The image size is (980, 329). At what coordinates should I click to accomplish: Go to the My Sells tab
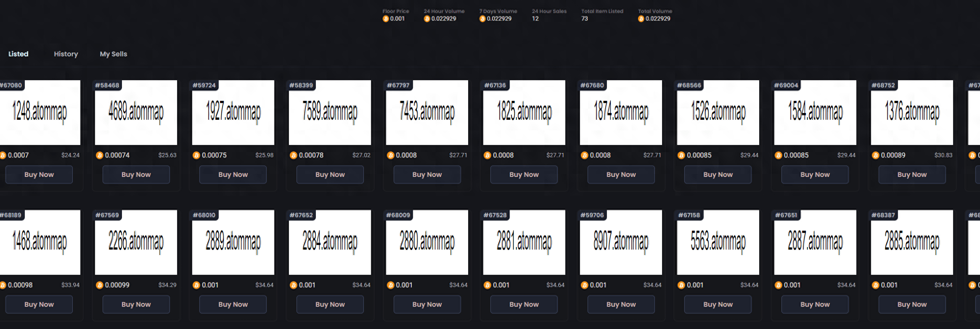114,54
